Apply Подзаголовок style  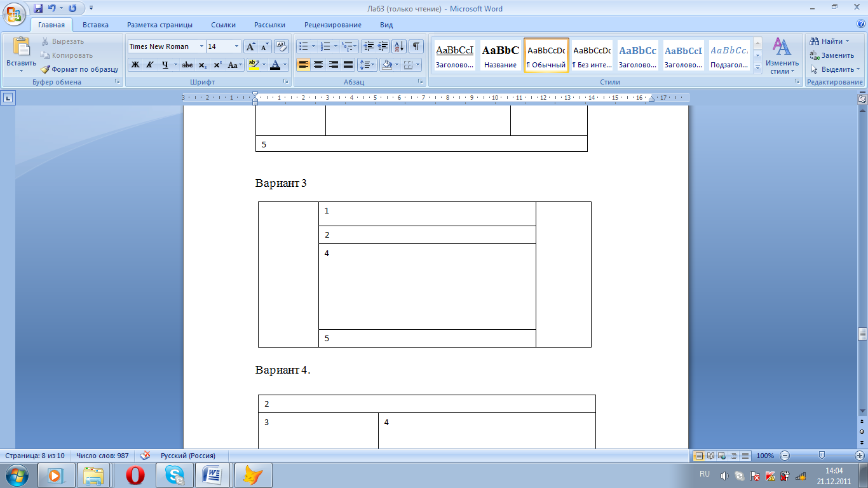tap(729, 56)
